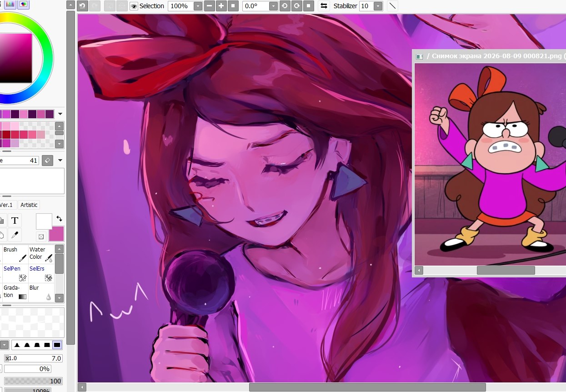Click the white foreground color box
This screenshot has width=566, height=392.
(44, 221)
